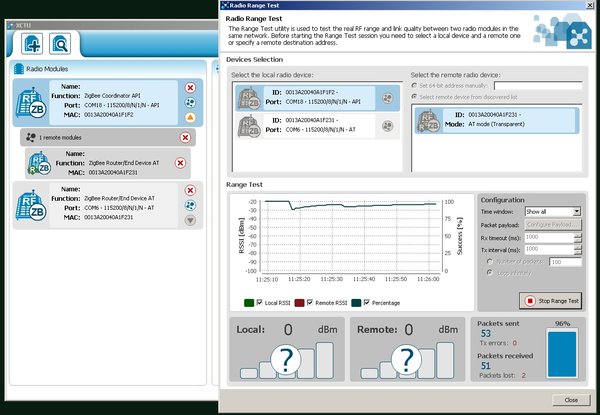Click the Close button of Range Test dialog

tap(571, 400)
